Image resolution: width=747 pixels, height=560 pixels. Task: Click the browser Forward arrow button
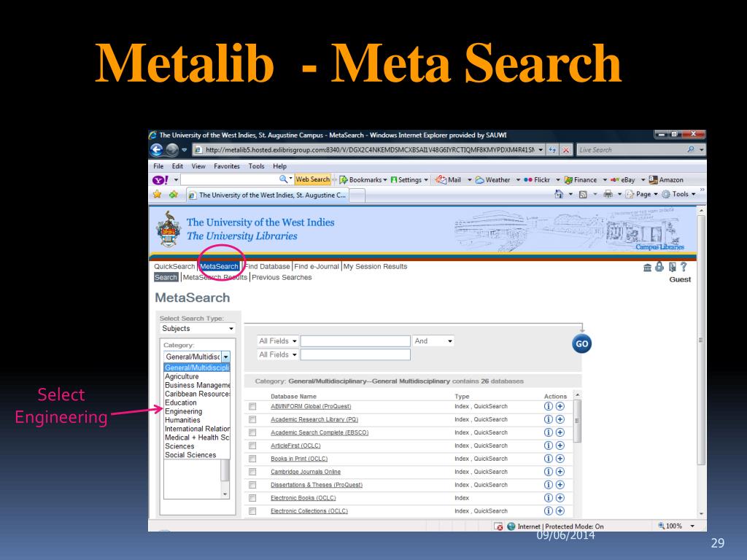(x=172, y=149)
